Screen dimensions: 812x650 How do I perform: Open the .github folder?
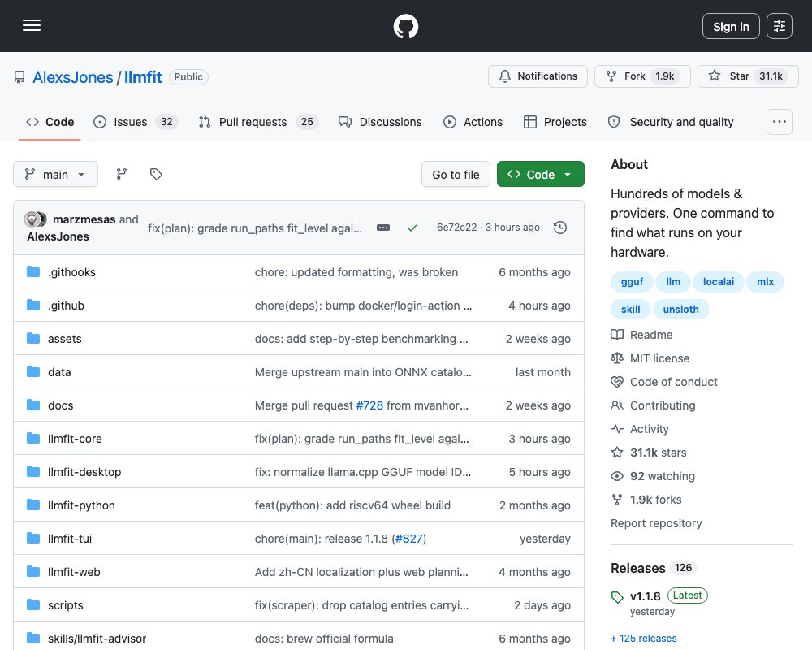pos(66,305)
